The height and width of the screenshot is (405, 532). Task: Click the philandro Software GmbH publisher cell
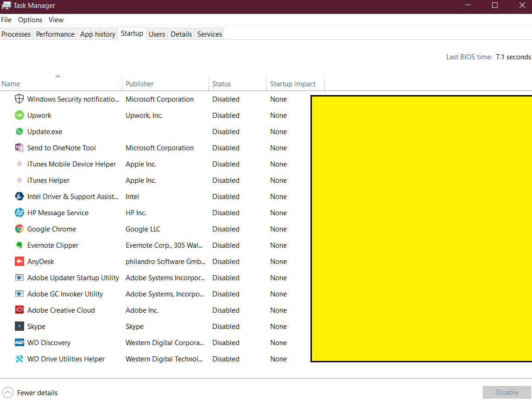165,261
